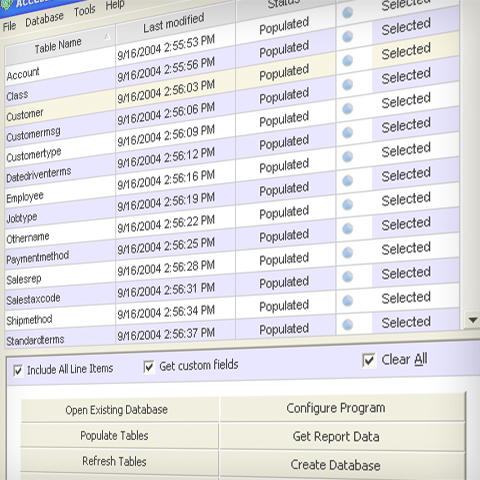
Task: Click the Open Existing Database button
Action: coord(120,409)
